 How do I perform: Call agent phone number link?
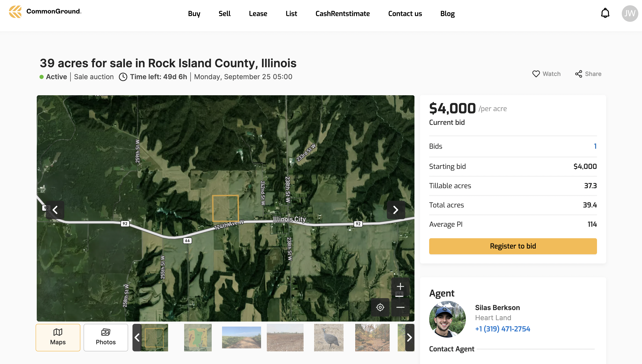click(502, 329)
